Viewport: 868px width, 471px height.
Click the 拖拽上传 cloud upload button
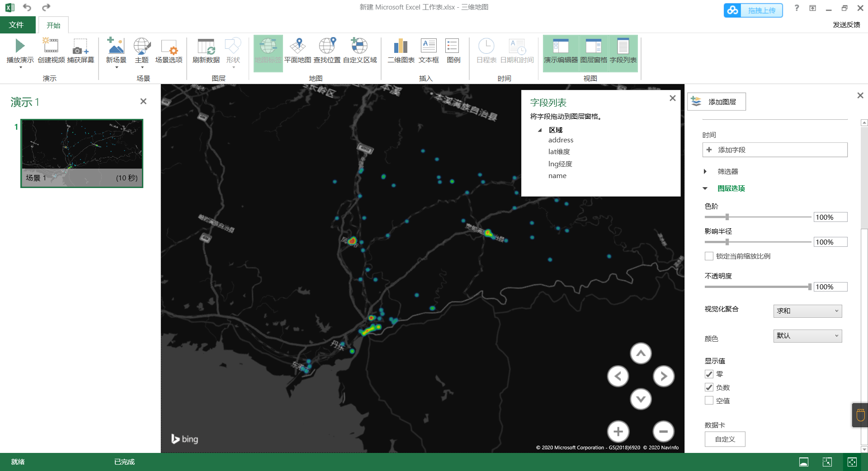[753, 10]
